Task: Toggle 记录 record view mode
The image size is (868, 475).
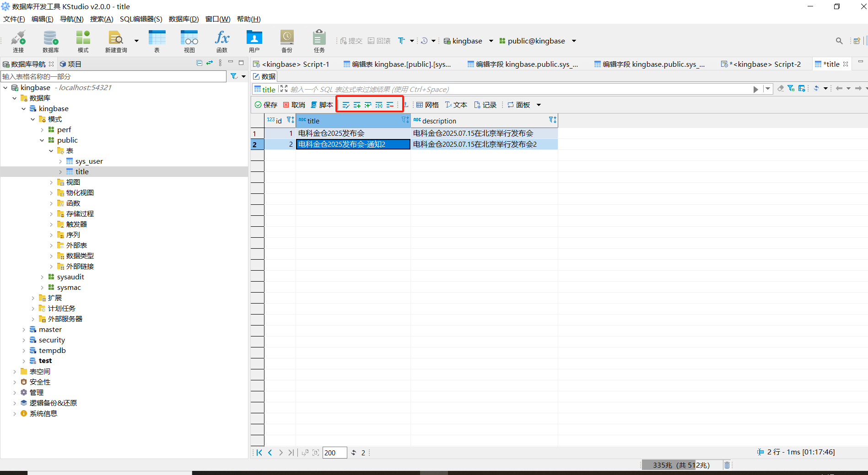Action: (x=485, y=105)
